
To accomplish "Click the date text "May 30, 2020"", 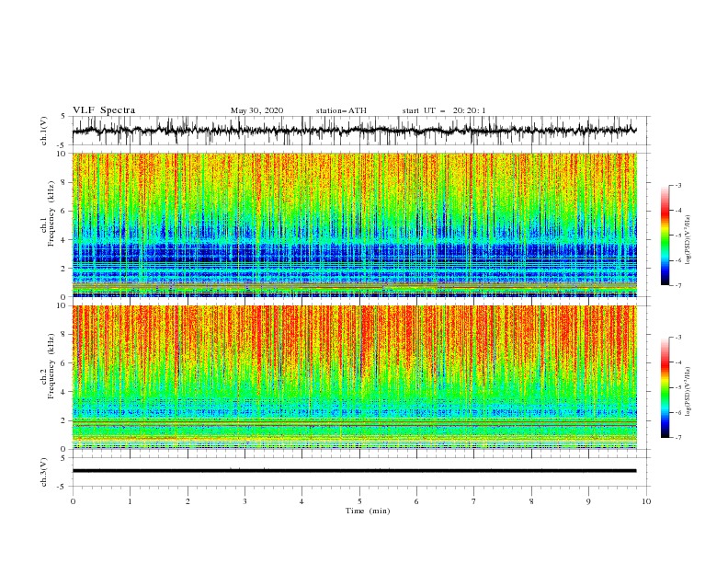I will [256, 110].
